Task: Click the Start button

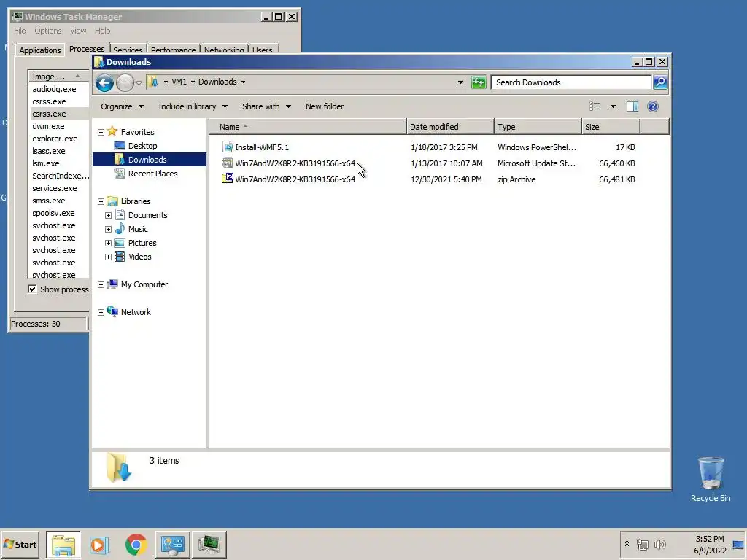Action: 20,544
